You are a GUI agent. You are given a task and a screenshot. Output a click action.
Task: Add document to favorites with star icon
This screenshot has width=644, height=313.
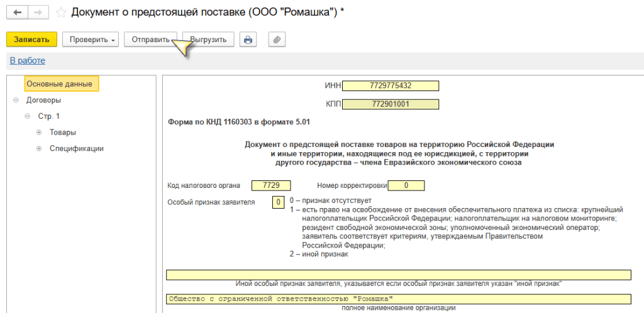point(61,13)
